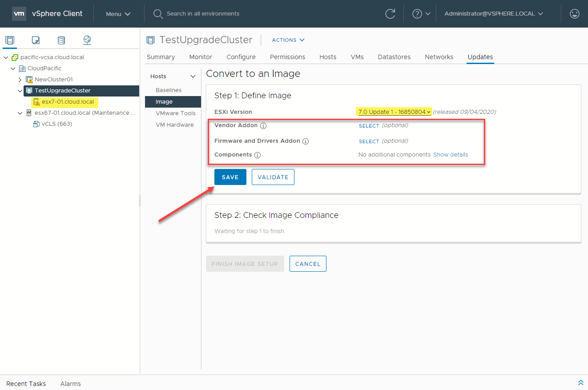Switch to the VMs tab

click(x=357, y=57)
